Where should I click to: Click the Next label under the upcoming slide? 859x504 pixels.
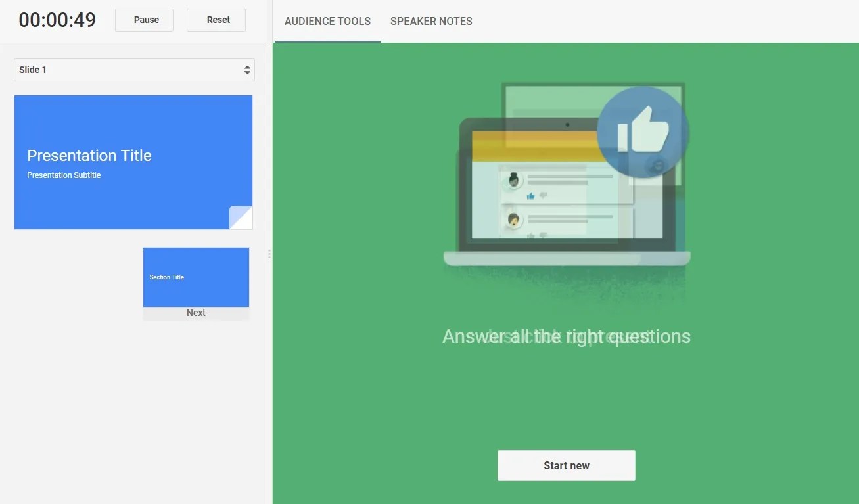click(196, 313)
